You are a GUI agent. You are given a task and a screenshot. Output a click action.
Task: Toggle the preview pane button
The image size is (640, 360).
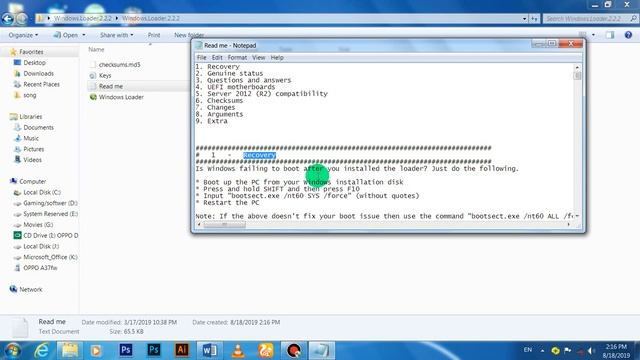(610, 35)
